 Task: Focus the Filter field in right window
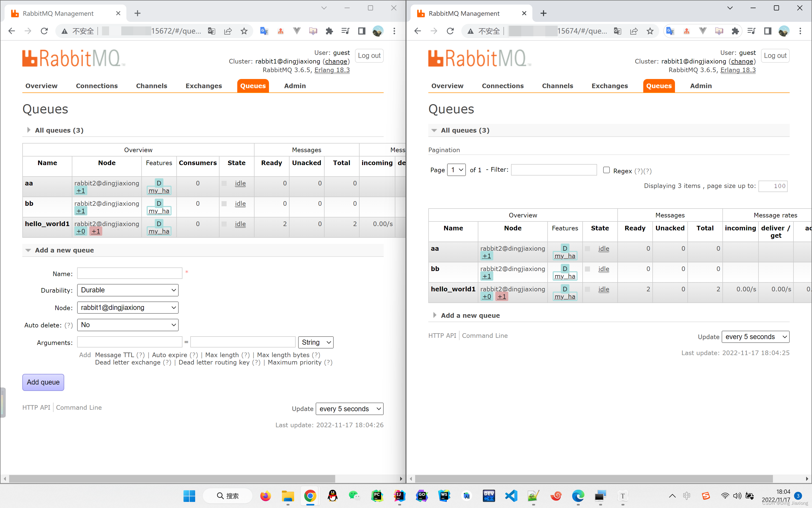pyautogui.click(x=554, y=170)
